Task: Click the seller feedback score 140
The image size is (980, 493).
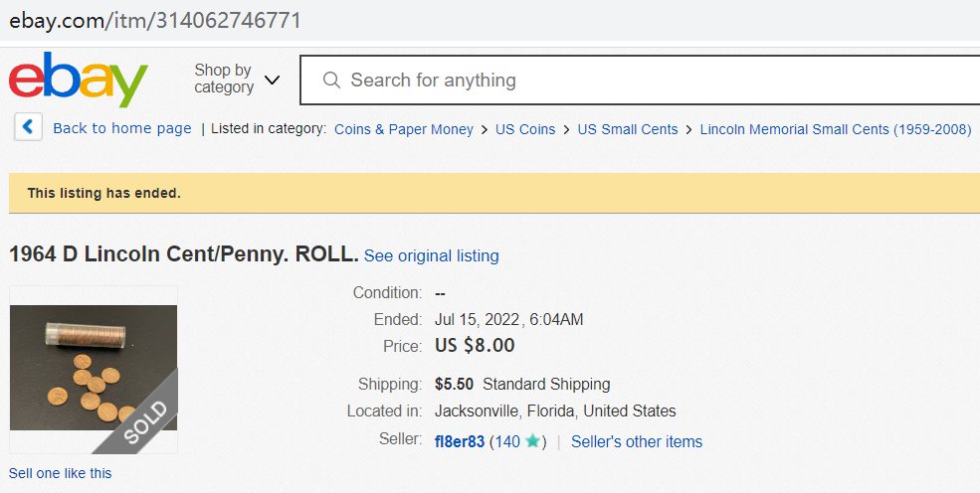Action: click(507, 441)
